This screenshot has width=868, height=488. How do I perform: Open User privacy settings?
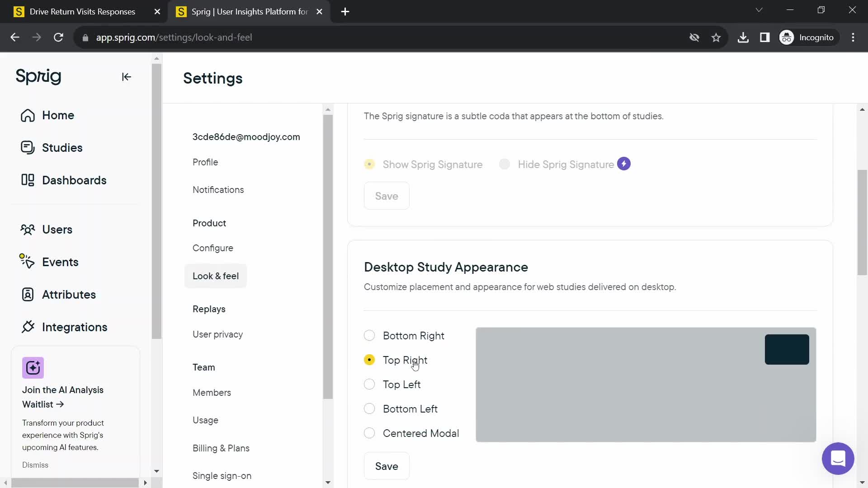click(x=218, y=334)
